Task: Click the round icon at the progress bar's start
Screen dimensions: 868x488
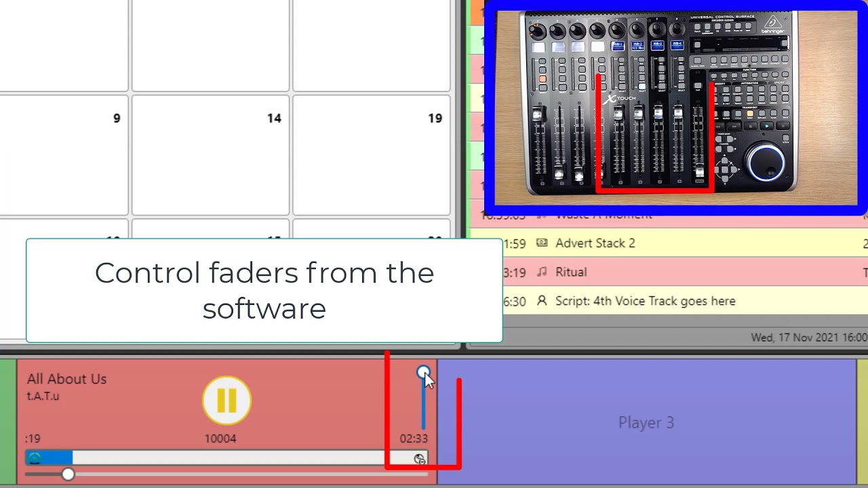Action: pyautogui.click(x=35, y=458)
